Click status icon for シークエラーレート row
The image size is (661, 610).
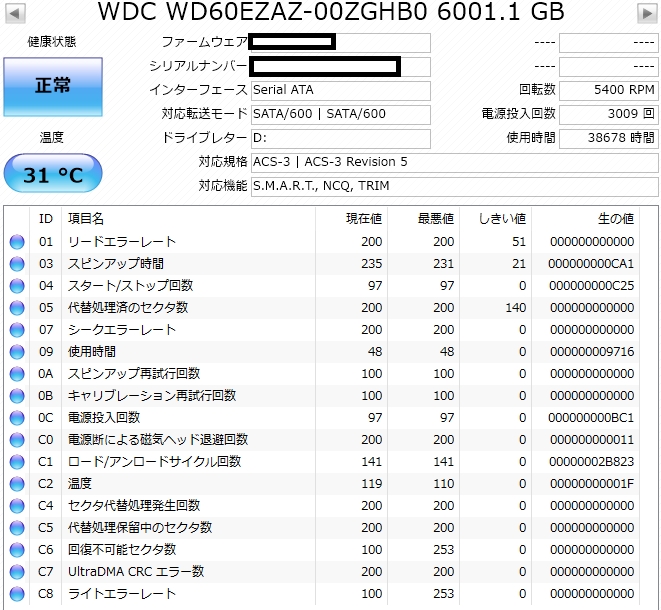tap(17, 330)
